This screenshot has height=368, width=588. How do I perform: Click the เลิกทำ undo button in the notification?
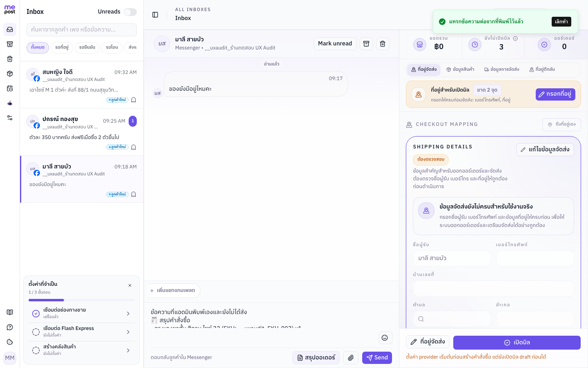coord(561,22)
